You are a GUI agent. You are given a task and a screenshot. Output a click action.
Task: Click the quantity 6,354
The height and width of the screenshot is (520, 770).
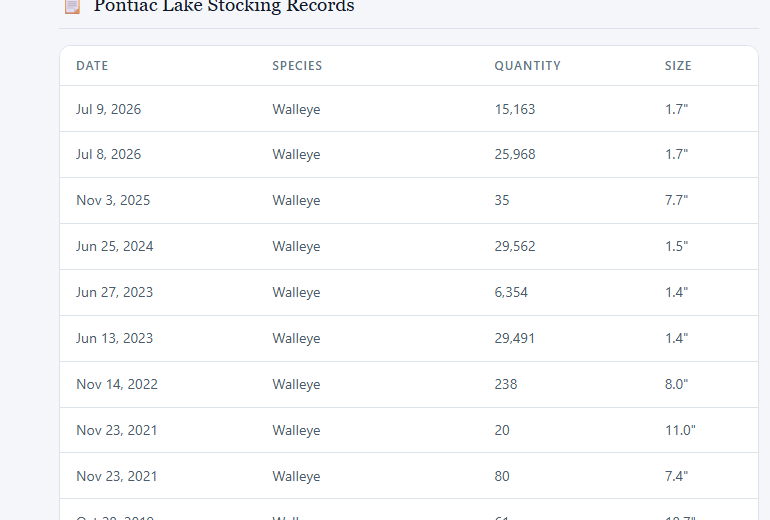(x=511, y=292)
